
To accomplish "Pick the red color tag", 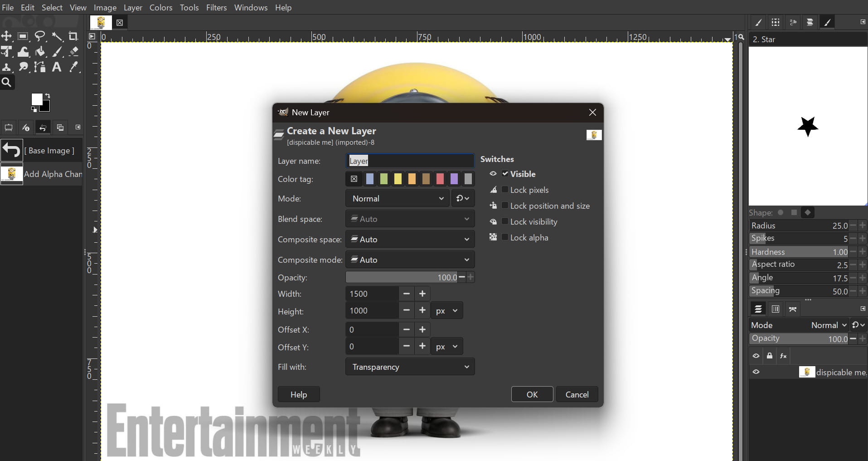I will coord(440,179).
